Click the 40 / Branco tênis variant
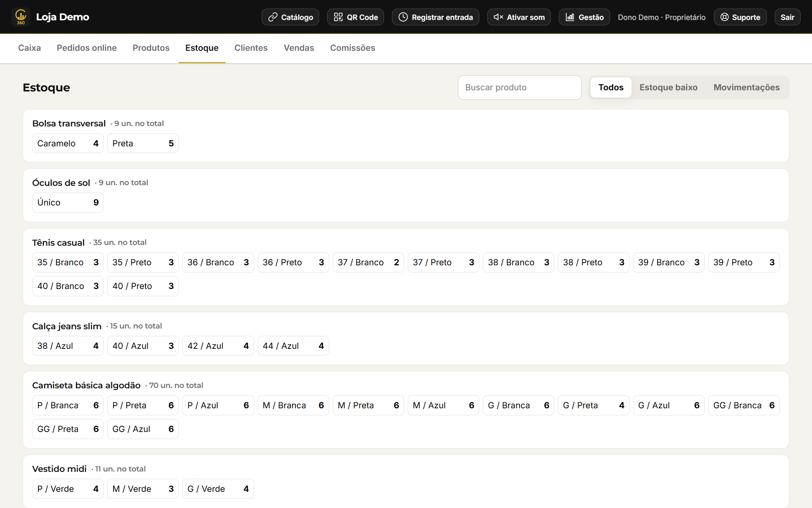The width and height of the screenshot is (812, 508). [x=68, y=286]
